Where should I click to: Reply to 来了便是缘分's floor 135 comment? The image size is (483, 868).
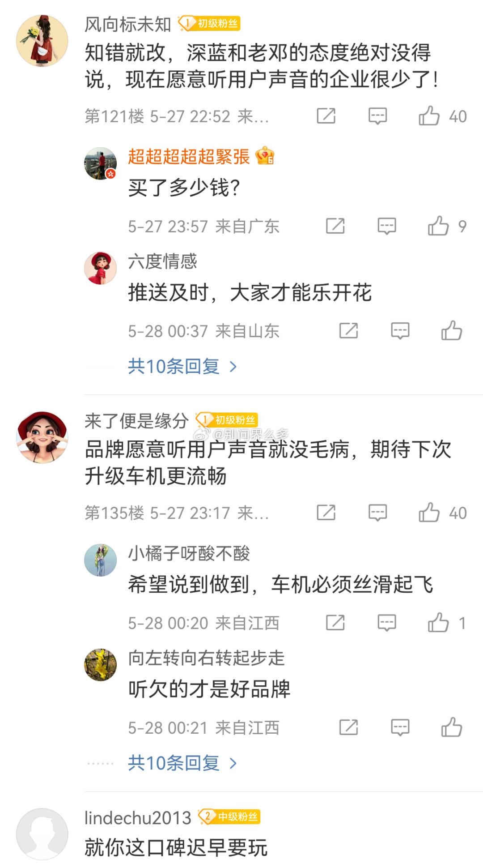click(377, 513)
